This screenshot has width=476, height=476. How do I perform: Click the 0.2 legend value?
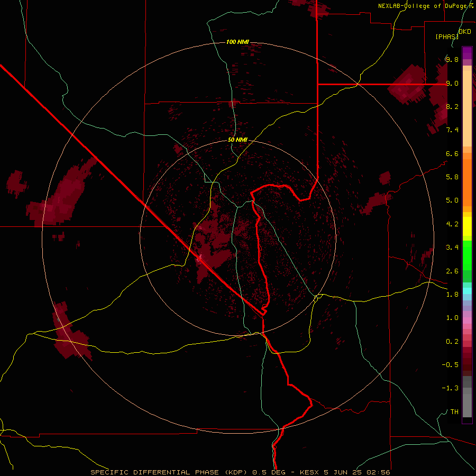[452, 342]
